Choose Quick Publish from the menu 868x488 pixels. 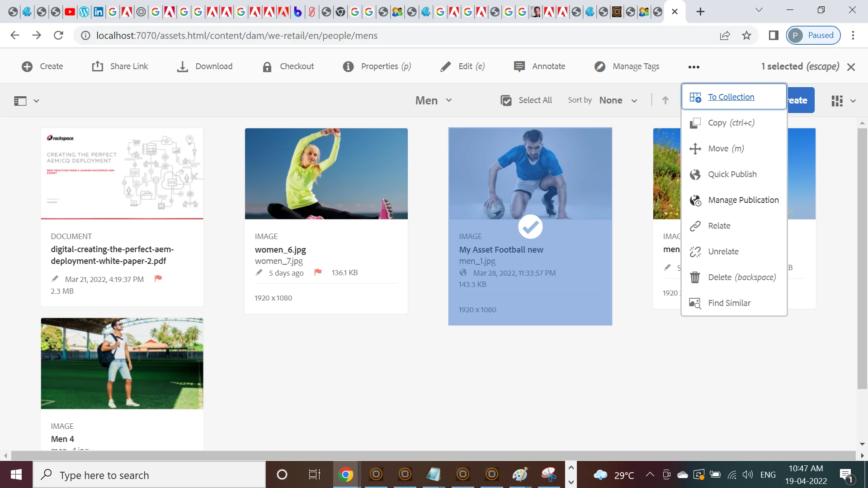[x=732, y=174]
